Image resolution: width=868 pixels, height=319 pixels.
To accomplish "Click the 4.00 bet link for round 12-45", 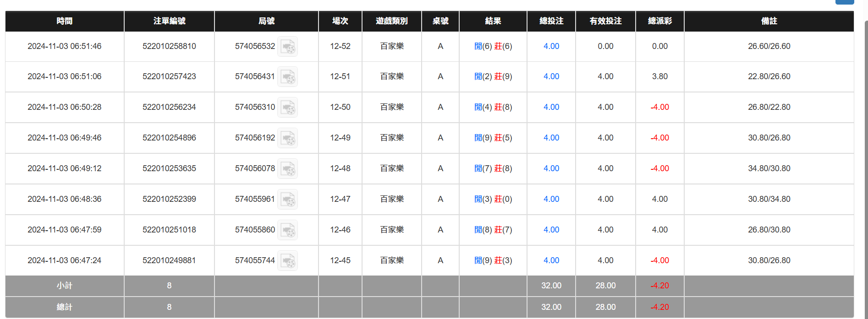I will [x=551, y=260].
